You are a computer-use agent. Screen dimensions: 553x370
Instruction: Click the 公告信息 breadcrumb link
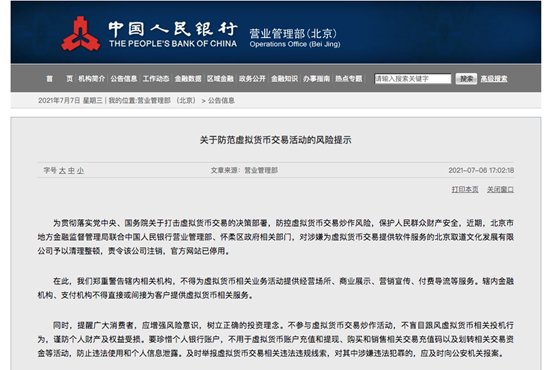point(221,101)
